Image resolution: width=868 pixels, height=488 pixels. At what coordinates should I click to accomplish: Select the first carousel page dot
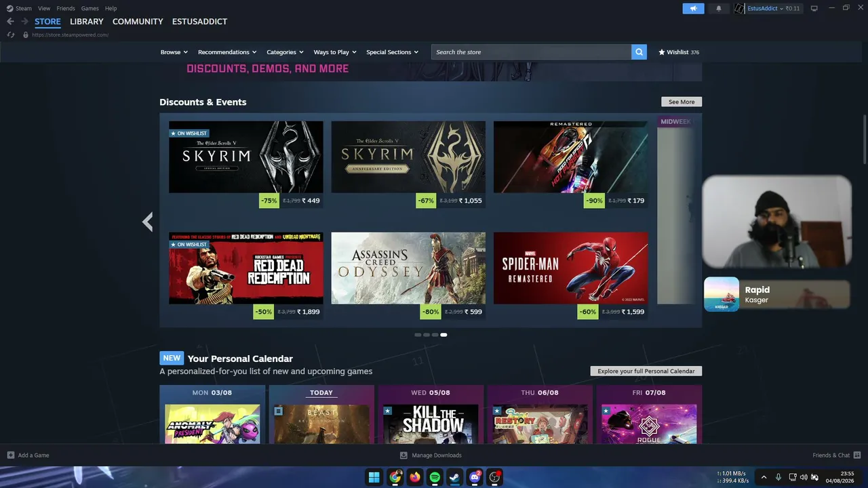coord(418,335)
